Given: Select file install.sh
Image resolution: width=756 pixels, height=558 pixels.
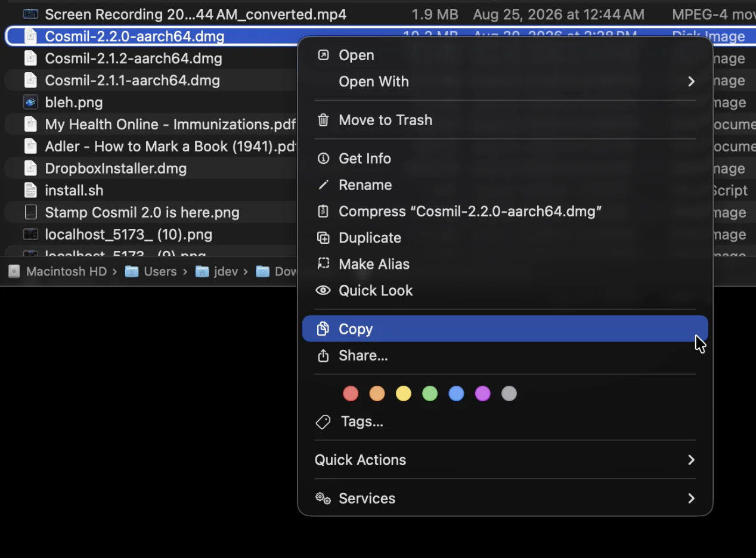Looking at the screenshot, I should pyautogui.click(x=74, y=190).
